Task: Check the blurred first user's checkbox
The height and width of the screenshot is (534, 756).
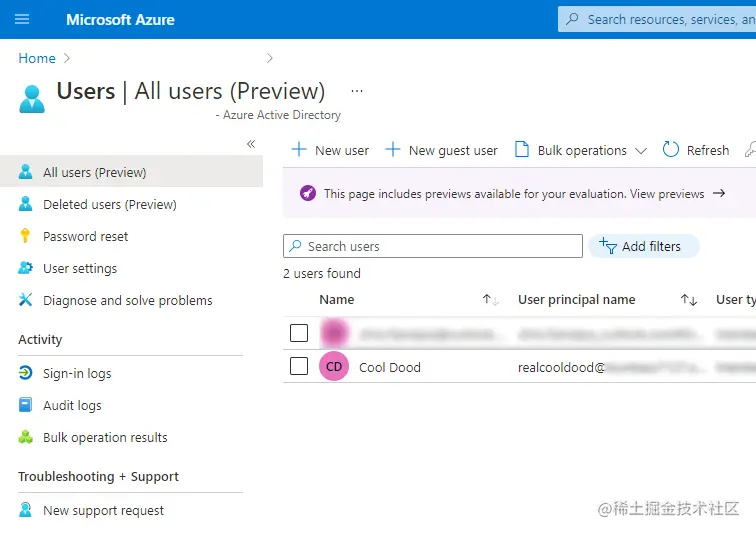Action: (299, 333)
